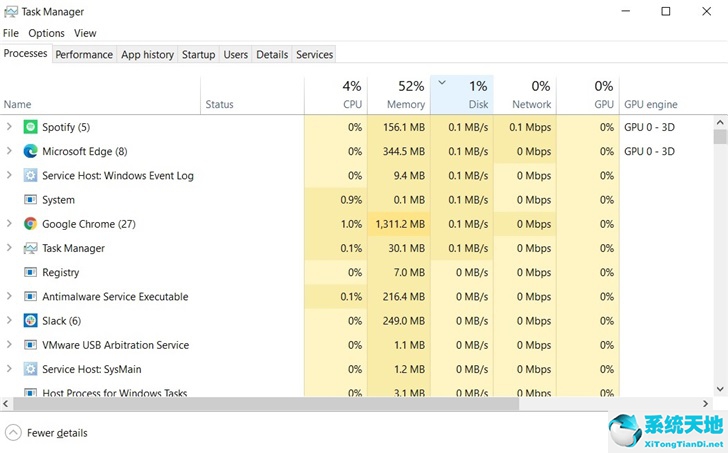Click the System process icon
Viewport: 728px width, 453px height.
click(30, 200)
